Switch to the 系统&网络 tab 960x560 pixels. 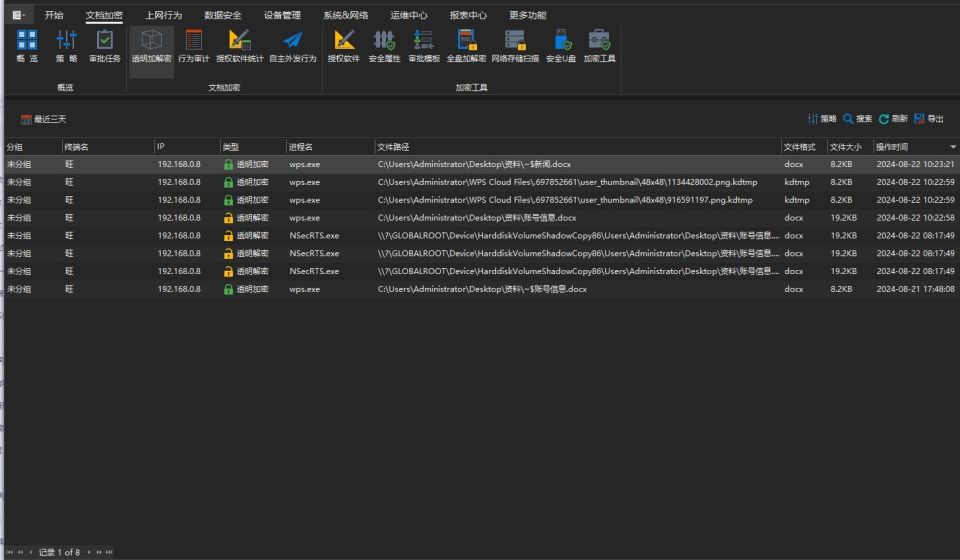[345, 15]
